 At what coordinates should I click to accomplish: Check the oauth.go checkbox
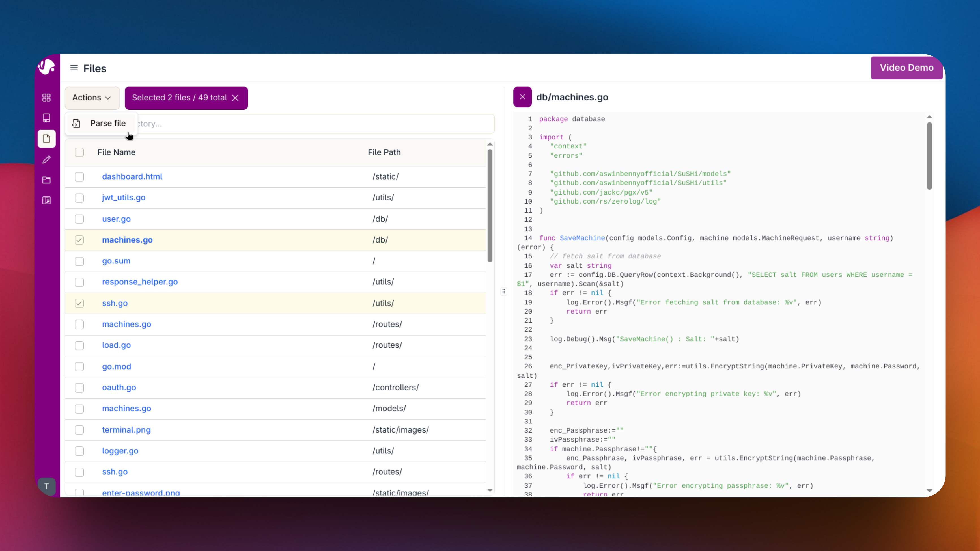click(79, 388)
